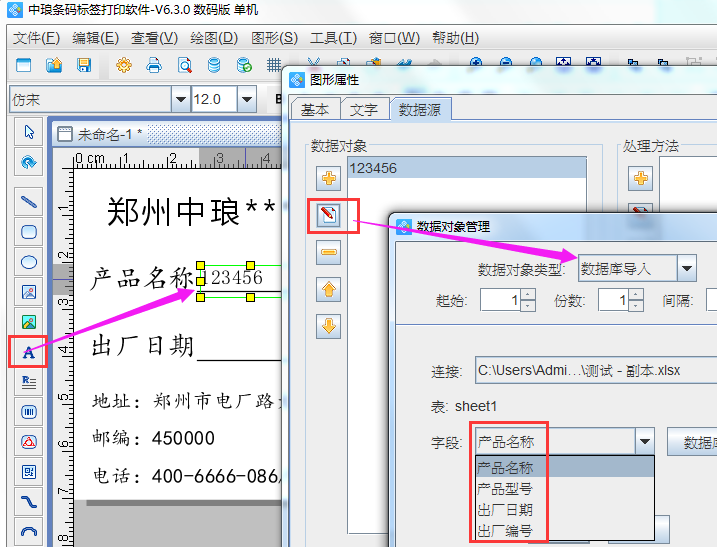Screen dimensions: 717x547
Task: Switch to the 基本 tab
Action: [315, 110]
